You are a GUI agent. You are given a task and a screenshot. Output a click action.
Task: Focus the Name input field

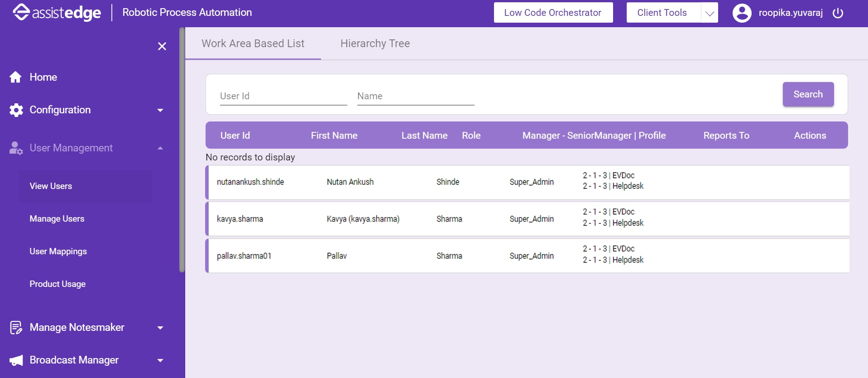pyautogui.click(x=416, y=96)
